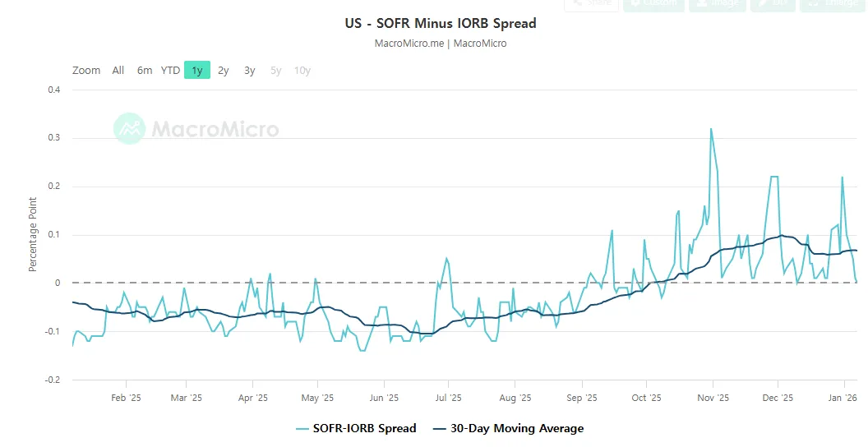This screenshot has height=447, width=868.
Task: Click the spread peak near Nov '25
Action: click(711, 129)
